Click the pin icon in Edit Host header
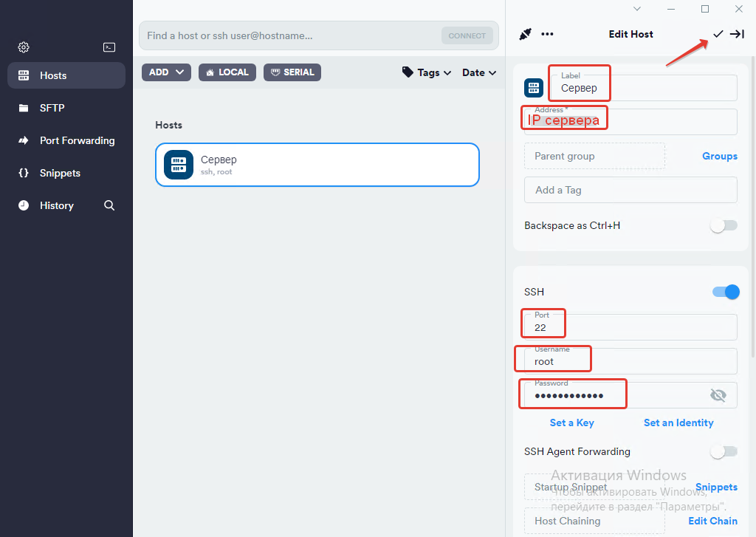756x537 pixels. tap(526, 34)
